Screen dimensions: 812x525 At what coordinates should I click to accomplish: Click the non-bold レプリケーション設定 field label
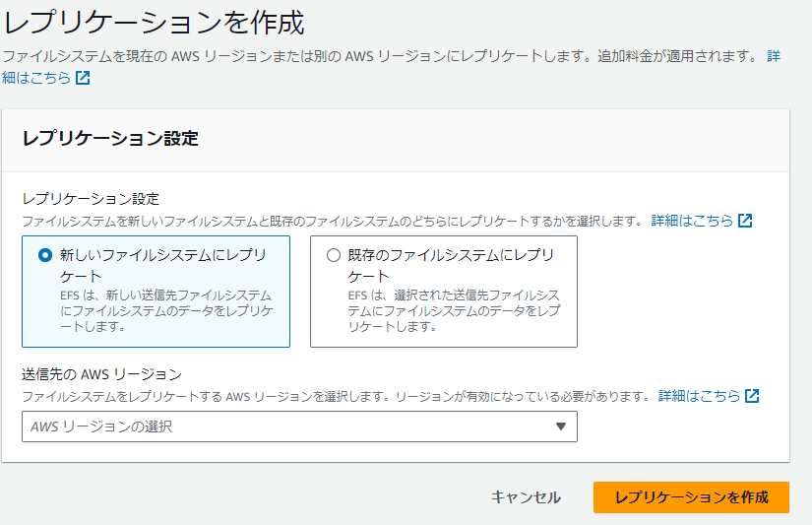pyautogui.click(x=91, y=199)
